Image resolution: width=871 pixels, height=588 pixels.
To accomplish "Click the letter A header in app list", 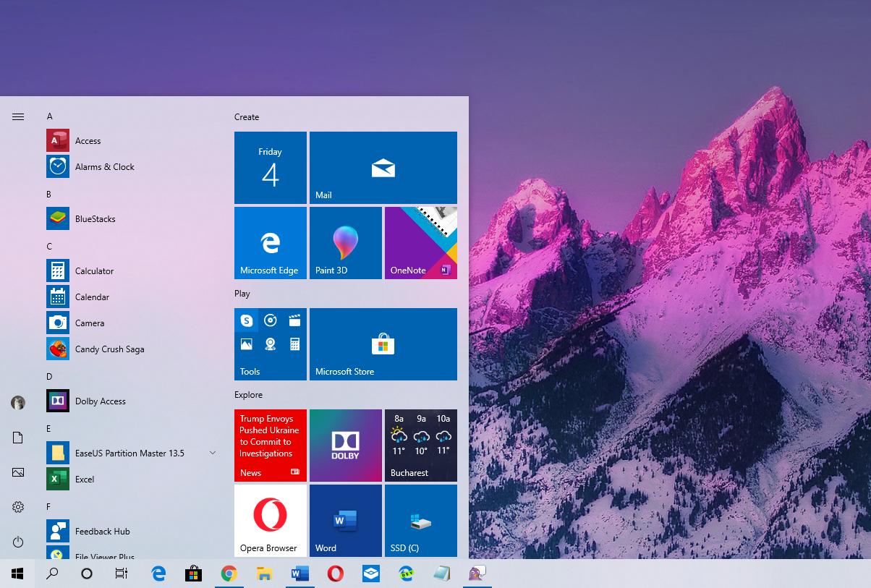I will click(x=50, y=116).
